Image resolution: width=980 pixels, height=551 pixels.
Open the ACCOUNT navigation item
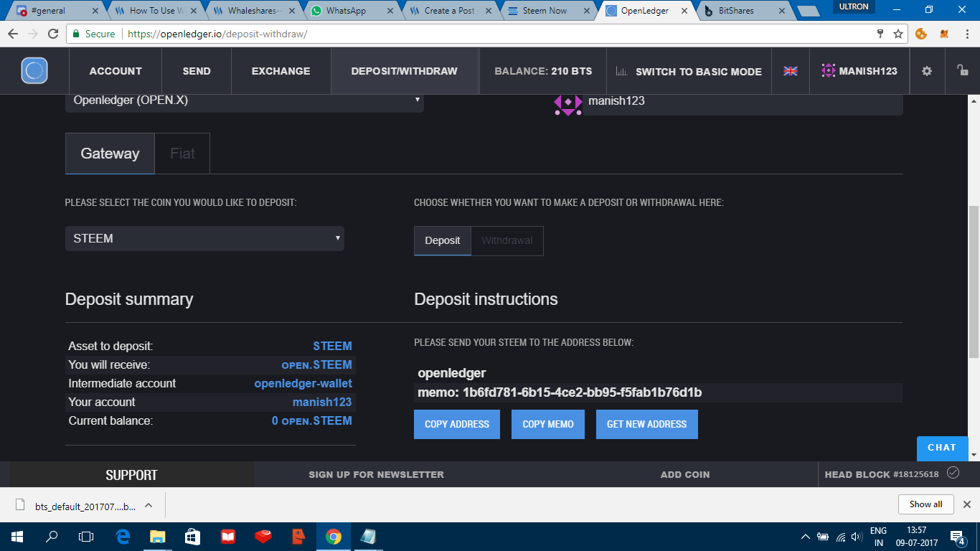point(116,71)
